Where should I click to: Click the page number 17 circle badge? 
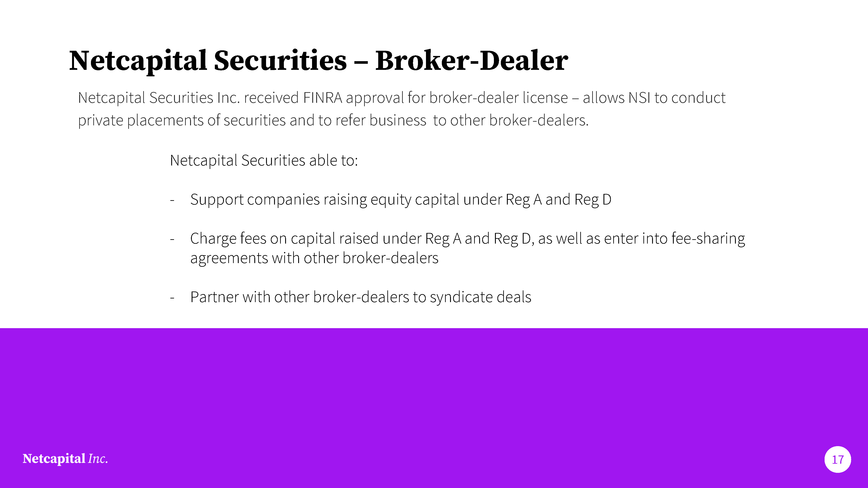[838, 459]
